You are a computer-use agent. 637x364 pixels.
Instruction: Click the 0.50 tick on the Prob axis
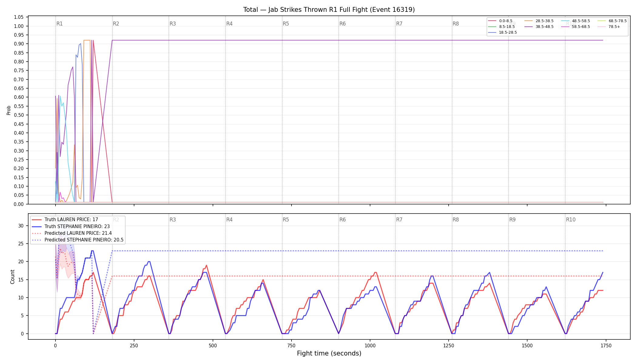pos(19,115)
